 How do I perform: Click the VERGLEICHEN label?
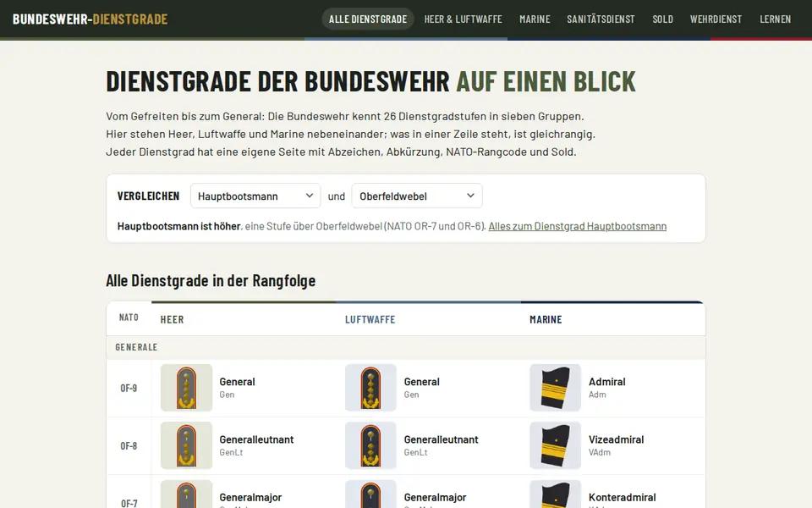[148, 196]
